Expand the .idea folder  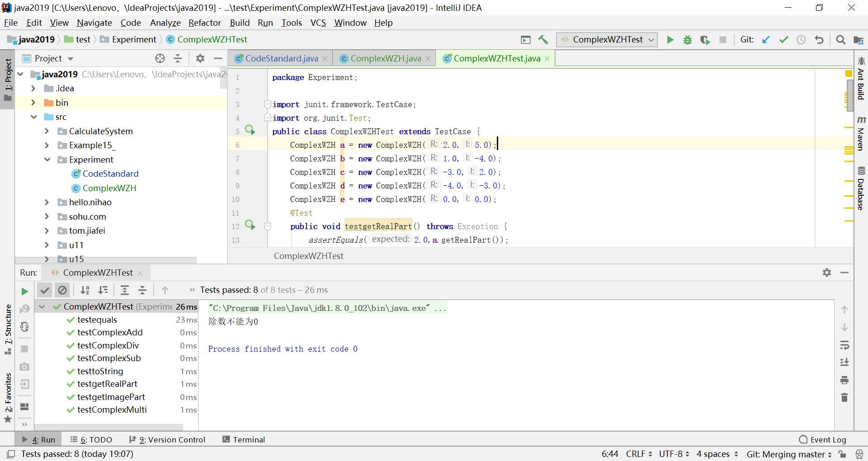pos(33,89)
